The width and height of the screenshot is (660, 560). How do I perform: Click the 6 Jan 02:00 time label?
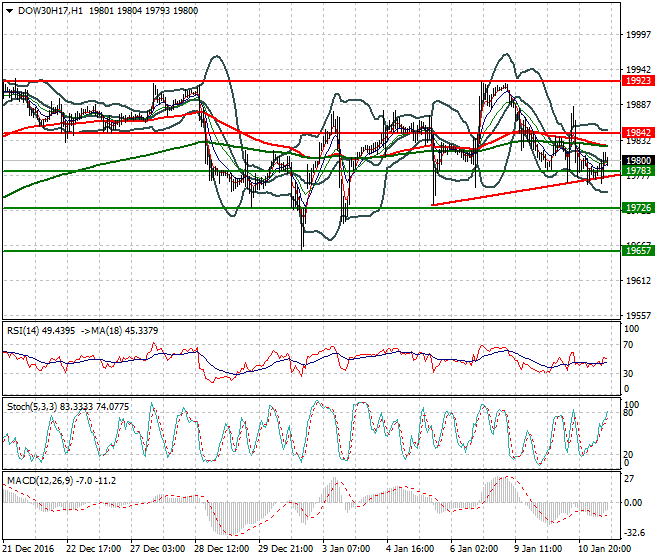click(474, 549)
